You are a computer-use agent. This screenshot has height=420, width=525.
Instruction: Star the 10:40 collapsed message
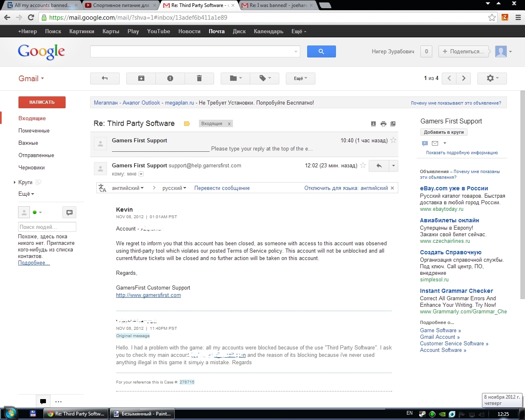393,140
